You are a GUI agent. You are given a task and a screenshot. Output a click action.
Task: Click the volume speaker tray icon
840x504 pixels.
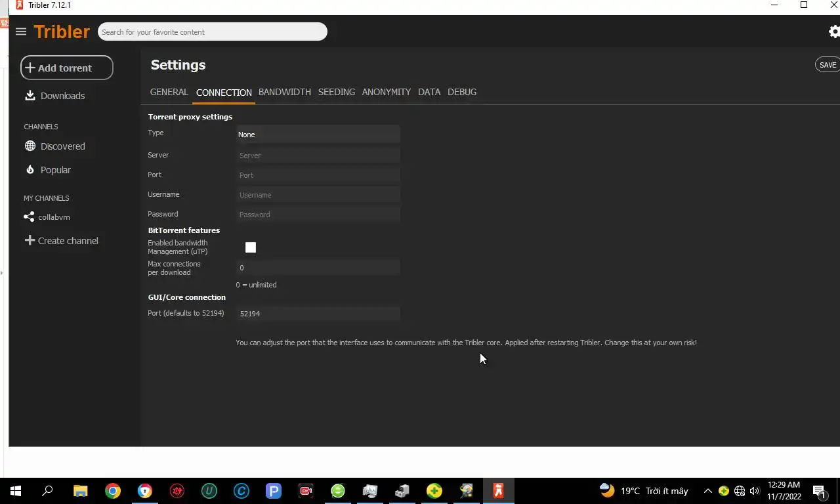tap(755, 491)
